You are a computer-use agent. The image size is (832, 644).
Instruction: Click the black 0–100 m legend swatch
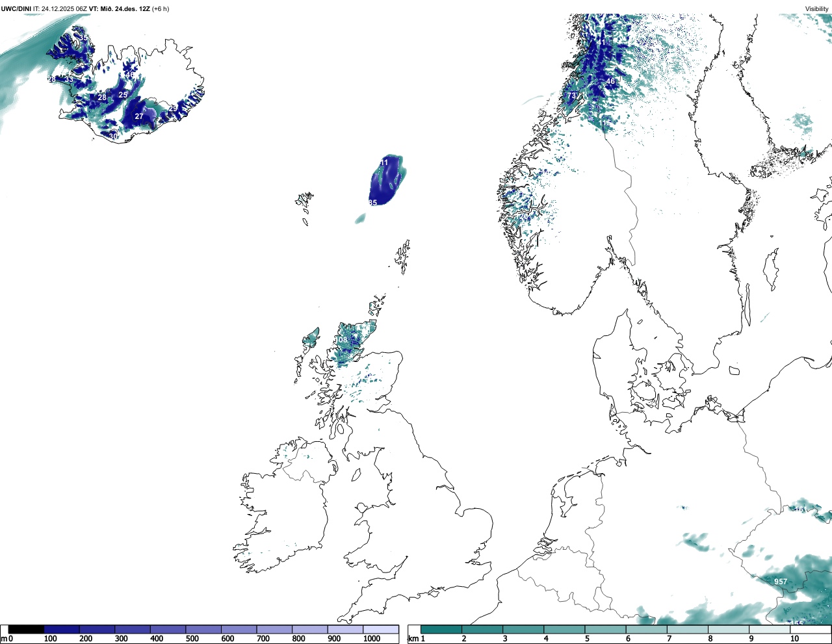26,629
